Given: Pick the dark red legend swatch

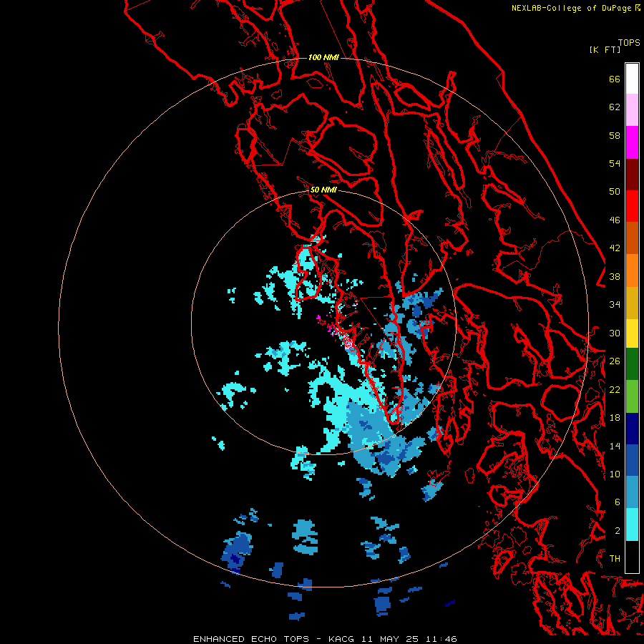Looking at the screenshot, I should coord(632,175).
